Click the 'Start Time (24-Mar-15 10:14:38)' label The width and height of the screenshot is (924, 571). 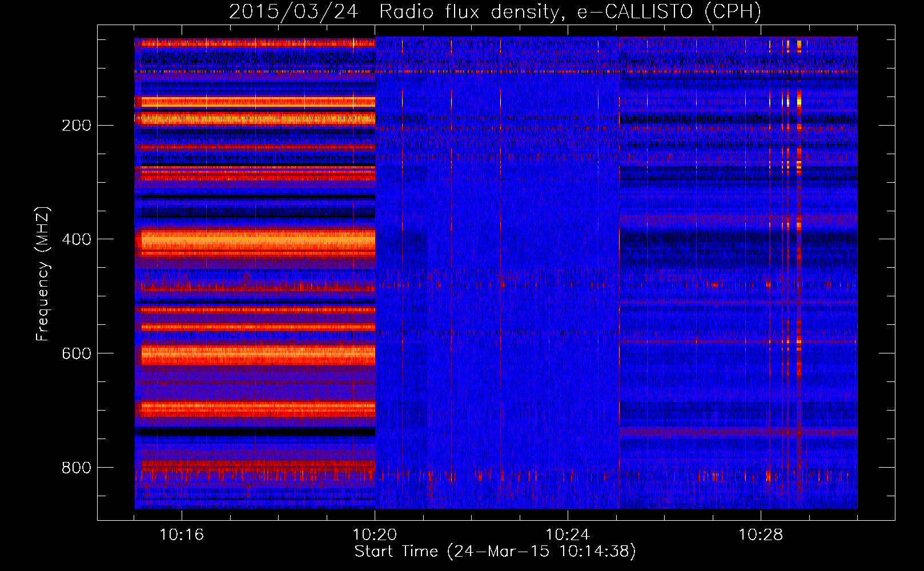tap(495, 552)
